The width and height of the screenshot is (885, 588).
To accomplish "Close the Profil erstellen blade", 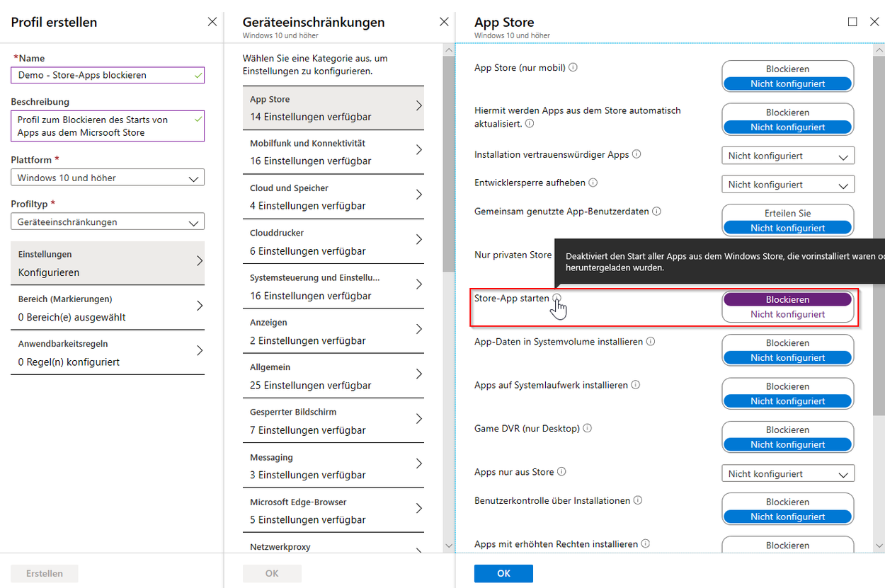I will tap(212, 22).
